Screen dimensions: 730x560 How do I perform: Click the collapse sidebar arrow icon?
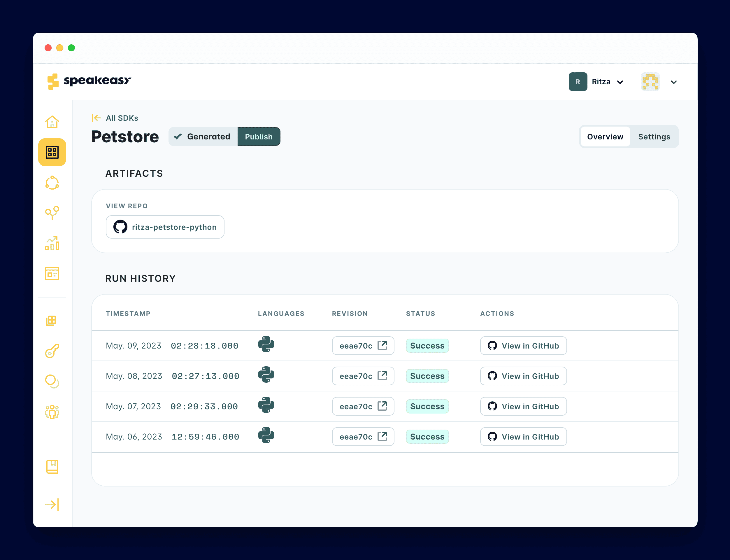coord(52,505)
